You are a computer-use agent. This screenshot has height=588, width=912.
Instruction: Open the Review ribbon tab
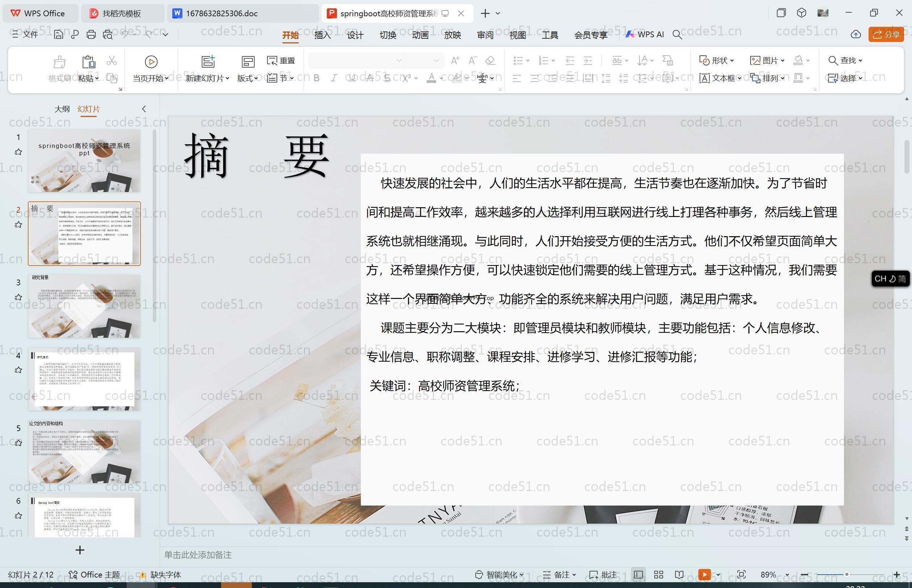coord(485,35)
